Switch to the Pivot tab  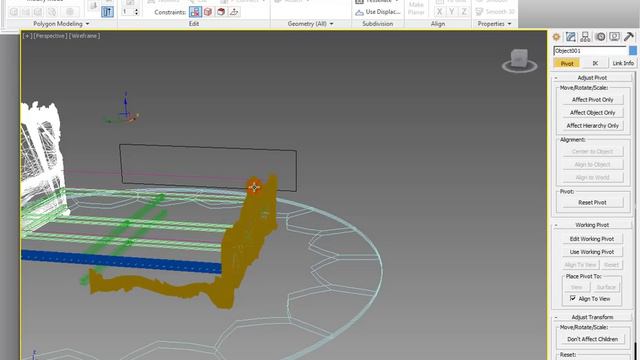pos(567,63)
